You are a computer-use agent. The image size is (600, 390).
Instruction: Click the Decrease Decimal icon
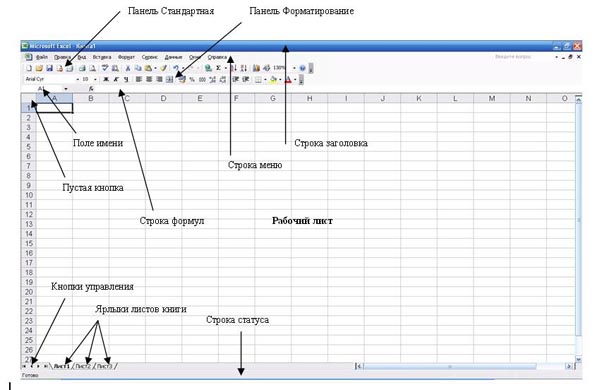coord(223,79)
